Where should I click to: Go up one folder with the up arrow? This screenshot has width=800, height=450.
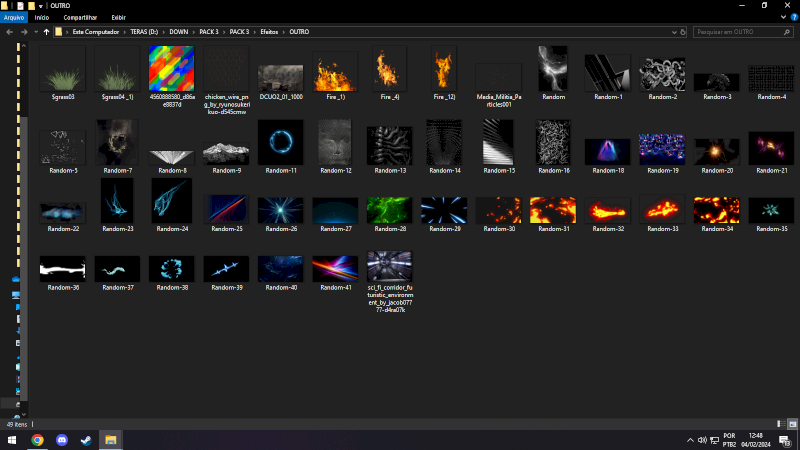click(x=46, y=32)
